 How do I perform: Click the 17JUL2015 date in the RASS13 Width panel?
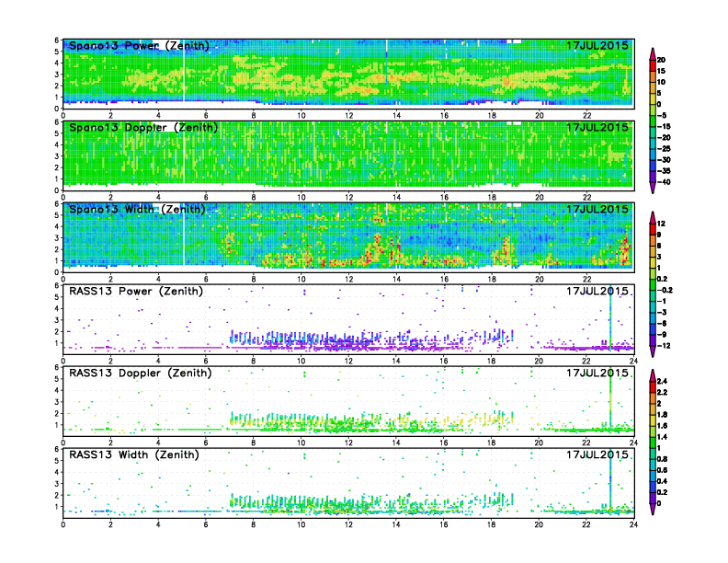(x=597, y=454)
